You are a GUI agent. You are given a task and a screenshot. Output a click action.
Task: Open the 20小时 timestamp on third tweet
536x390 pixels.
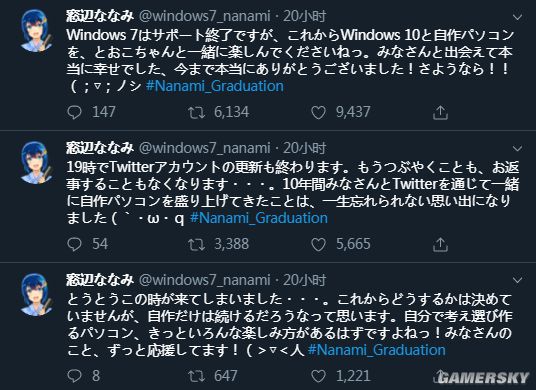pyautogui.click(x=305, y=280)
